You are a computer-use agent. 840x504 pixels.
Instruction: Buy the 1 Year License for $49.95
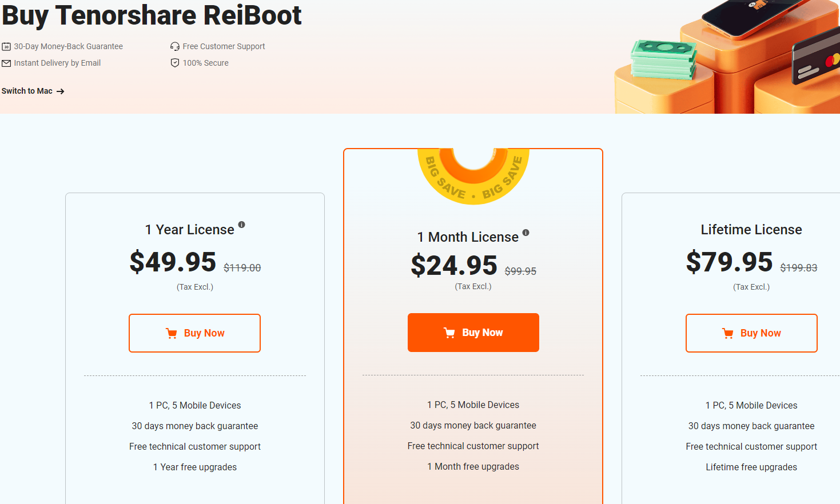[x=194, y=333]
